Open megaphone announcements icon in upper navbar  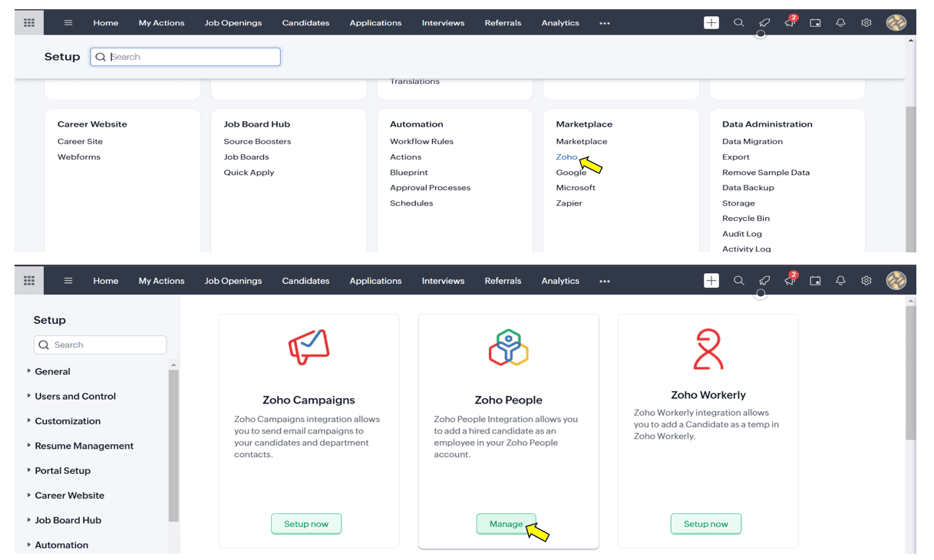[x=790, y=23]
